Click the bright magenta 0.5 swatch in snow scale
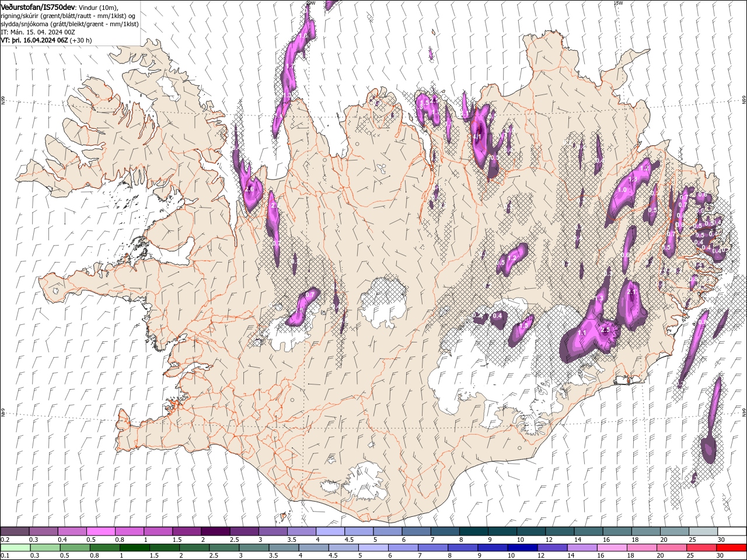The height and width of the screenshot is (560, 747). click(x=100, y=531)
